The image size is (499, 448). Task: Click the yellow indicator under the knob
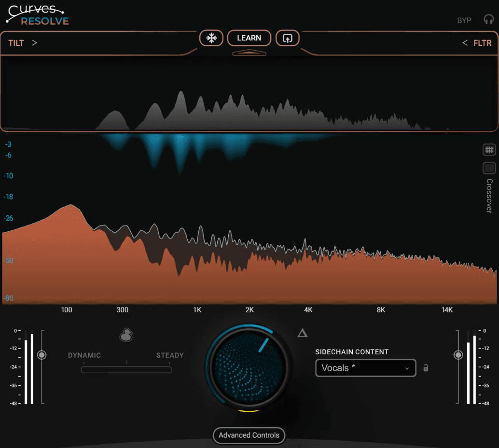tap(249, 411)
